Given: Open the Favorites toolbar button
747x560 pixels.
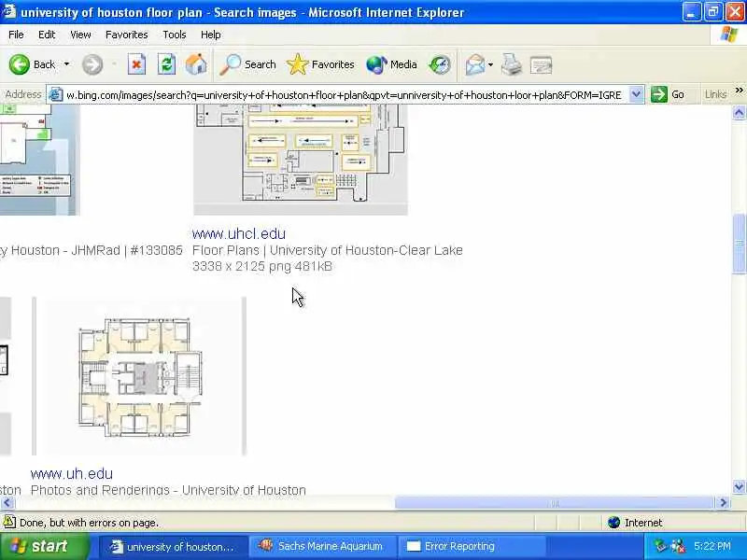Looking at the screenshot, I should coord(320,64).
